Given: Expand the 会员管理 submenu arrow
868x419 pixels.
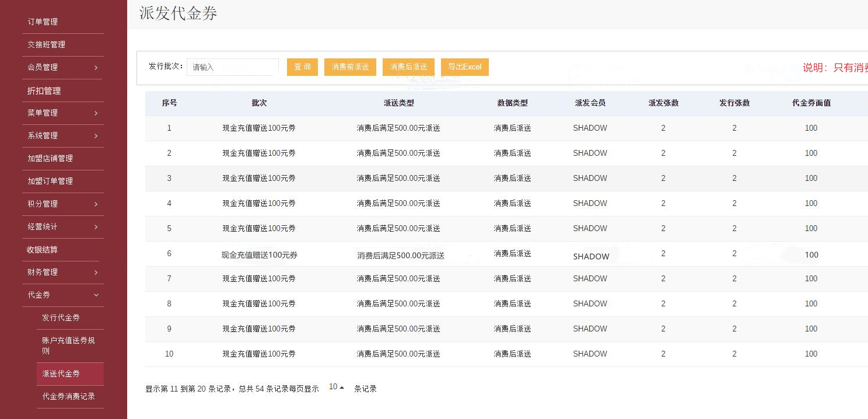Looking at the screenshot, I should [x=96, y=68].
